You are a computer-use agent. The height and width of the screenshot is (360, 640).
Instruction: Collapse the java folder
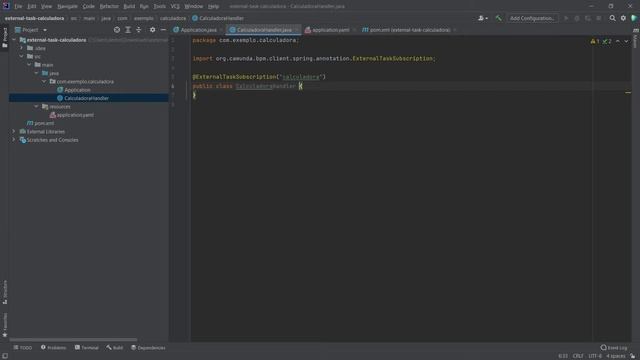[36, 73]
